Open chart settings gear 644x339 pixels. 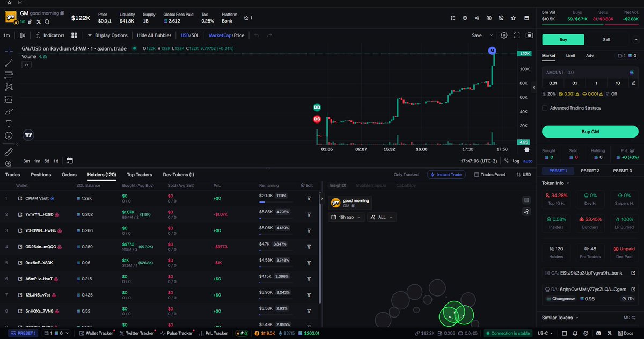click(504, 35)
